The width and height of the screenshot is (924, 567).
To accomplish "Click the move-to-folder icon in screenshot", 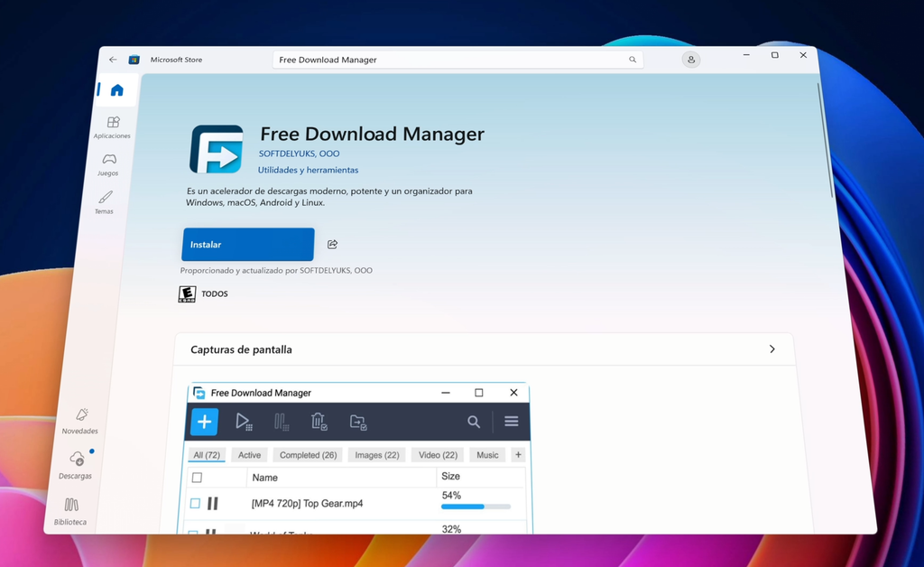I will point(358,422).
